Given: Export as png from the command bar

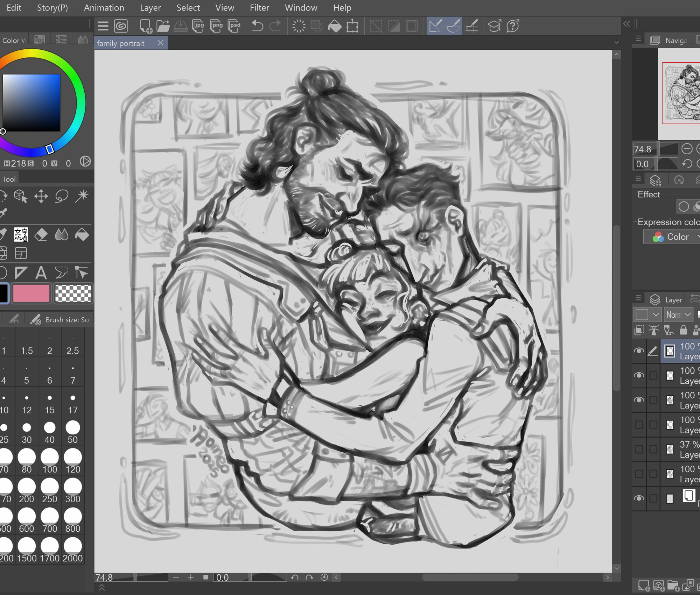Looking at the screenshot, I should click(x=216, y=26).
